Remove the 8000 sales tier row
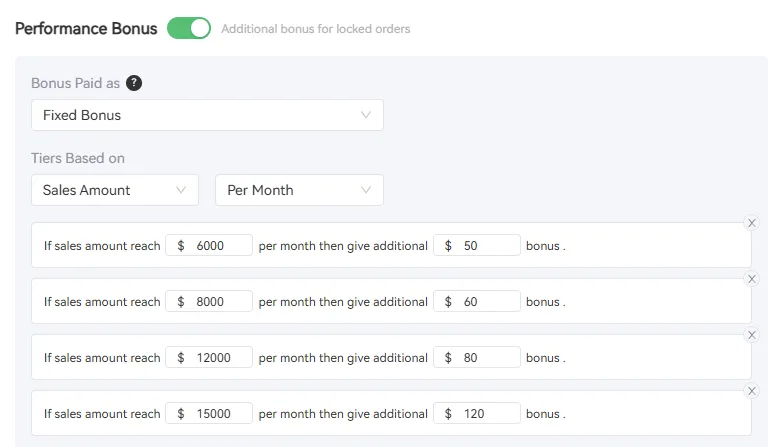The height and width of the screenshot is (447, 770). pyautogui.click(x=752, y=279)
